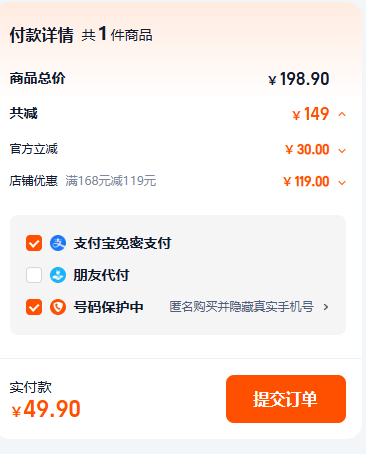The width and height of the screenshot is (366, 454).
Task: Uncheck 支付宝免密支付 checkbox
Action: [34, 243]
